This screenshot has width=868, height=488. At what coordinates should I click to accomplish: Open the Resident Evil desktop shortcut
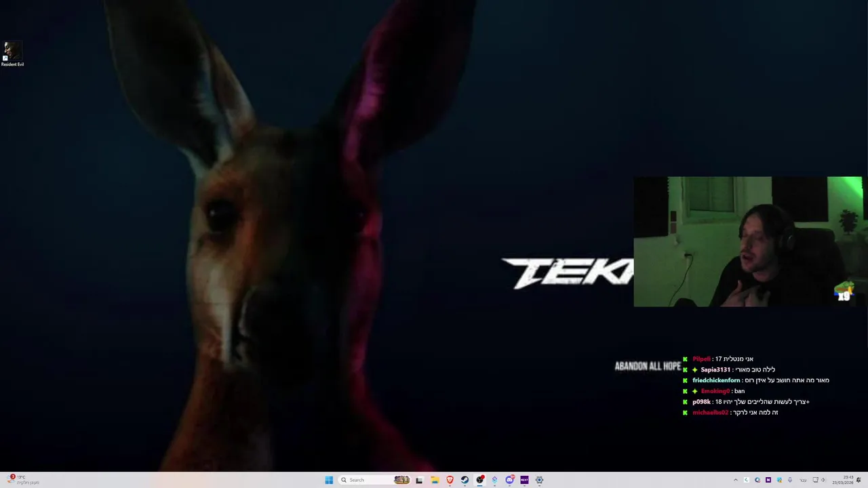12,54
